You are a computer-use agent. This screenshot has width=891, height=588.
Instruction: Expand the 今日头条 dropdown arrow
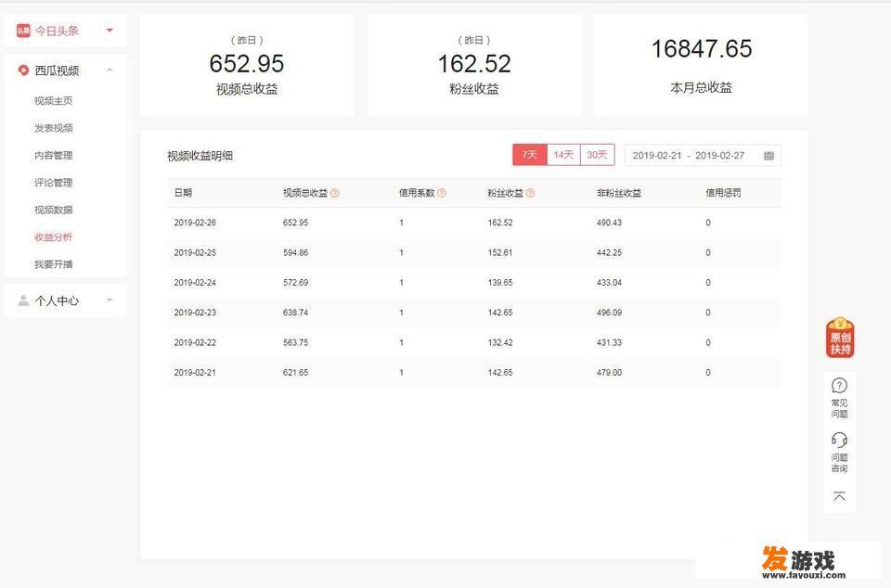[x=110, y=30]
